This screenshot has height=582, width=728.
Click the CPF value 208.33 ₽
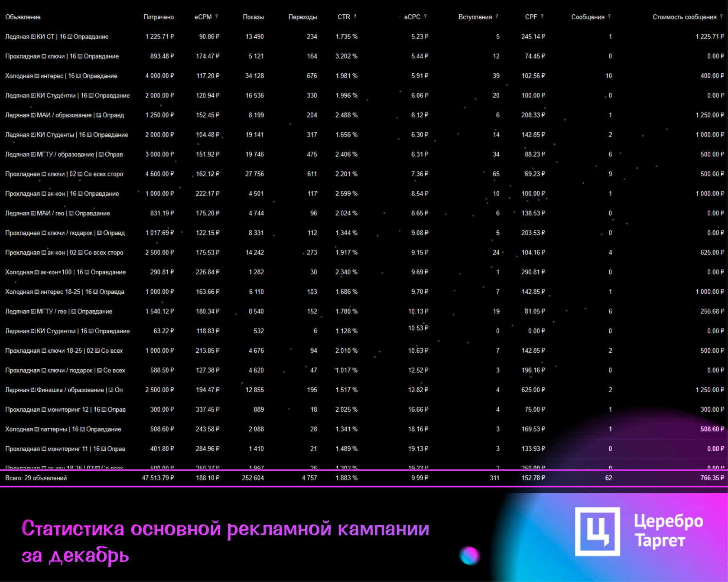coord(533,115)
